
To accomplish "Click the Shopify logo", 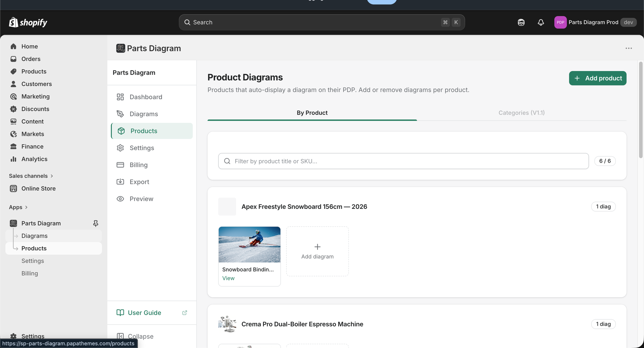I will pyautogui.click(x=28, y=22).
